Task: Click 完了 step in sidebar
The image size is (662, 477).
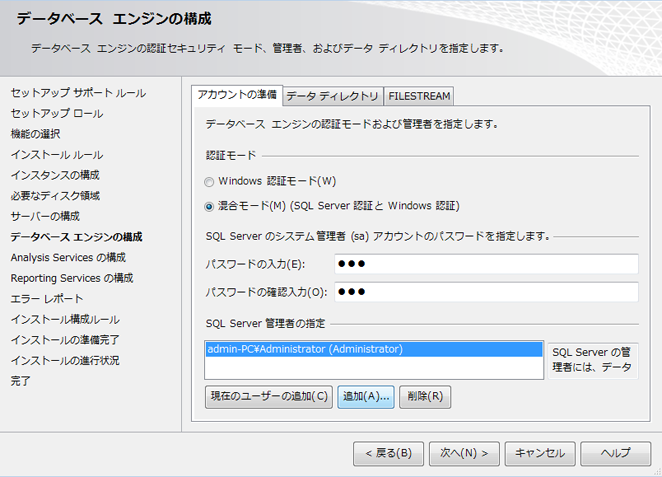Action: pos(20,381)
